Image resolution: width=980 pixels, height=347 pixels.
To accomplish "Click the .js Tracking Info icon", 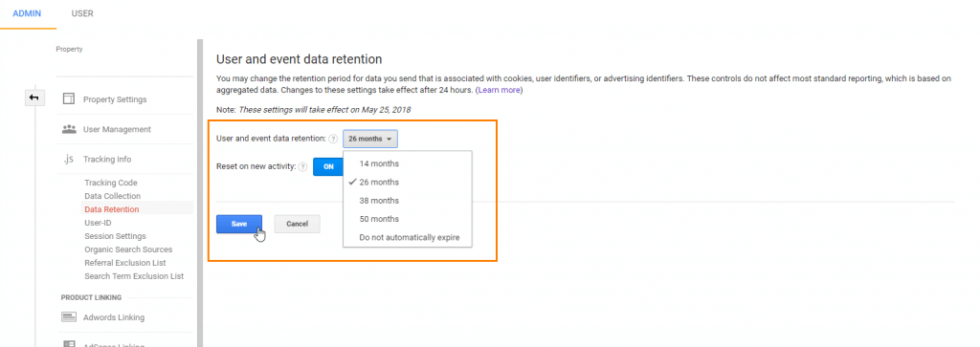I will [x=69, y=159].
